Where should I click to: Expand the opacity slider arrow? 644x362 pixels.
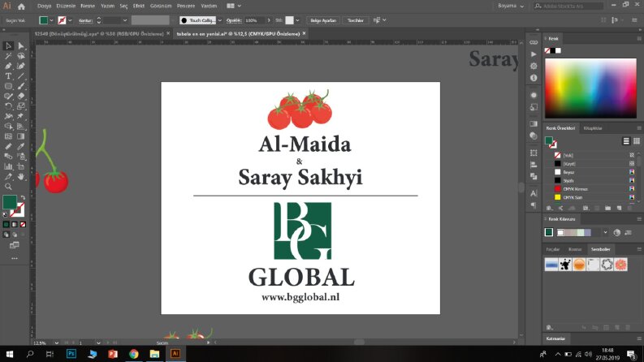(269, 20)
